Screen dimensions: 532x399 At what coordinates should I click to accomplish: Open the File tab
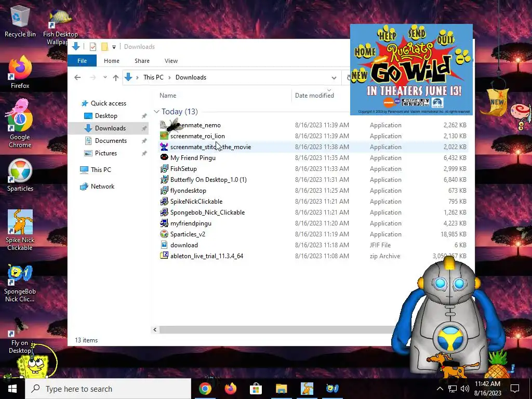(x=82, y=61)
